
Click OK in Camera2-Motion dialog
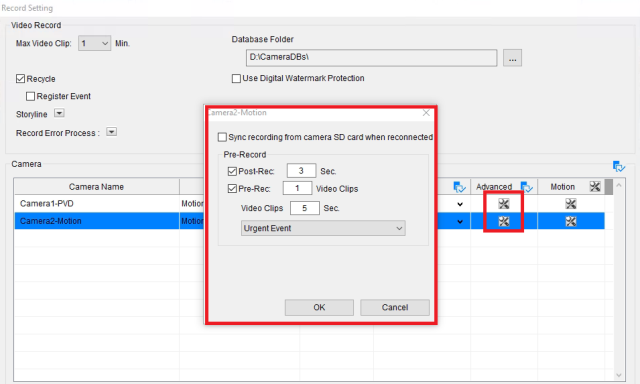[319, 307]
